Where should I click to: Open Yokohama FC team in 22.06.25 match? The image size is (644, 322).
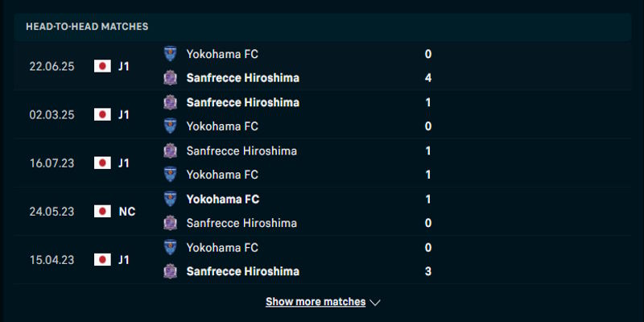(x=222, y=54)
